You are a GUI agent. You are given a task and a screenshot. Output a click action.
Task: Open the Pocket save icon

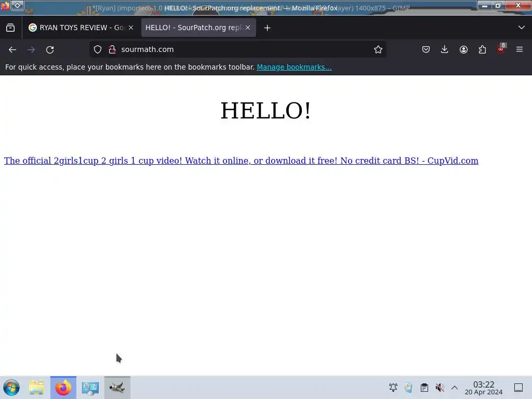[426, 49]
